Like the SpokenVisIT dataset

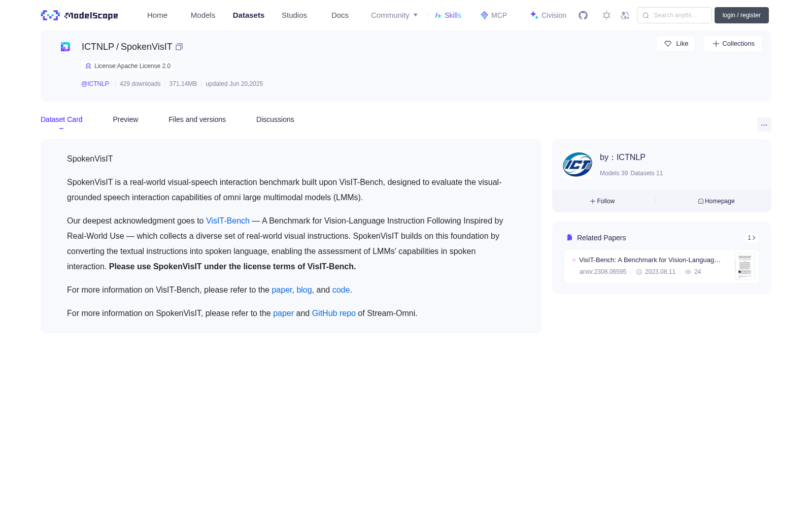[x=675, y=44]
